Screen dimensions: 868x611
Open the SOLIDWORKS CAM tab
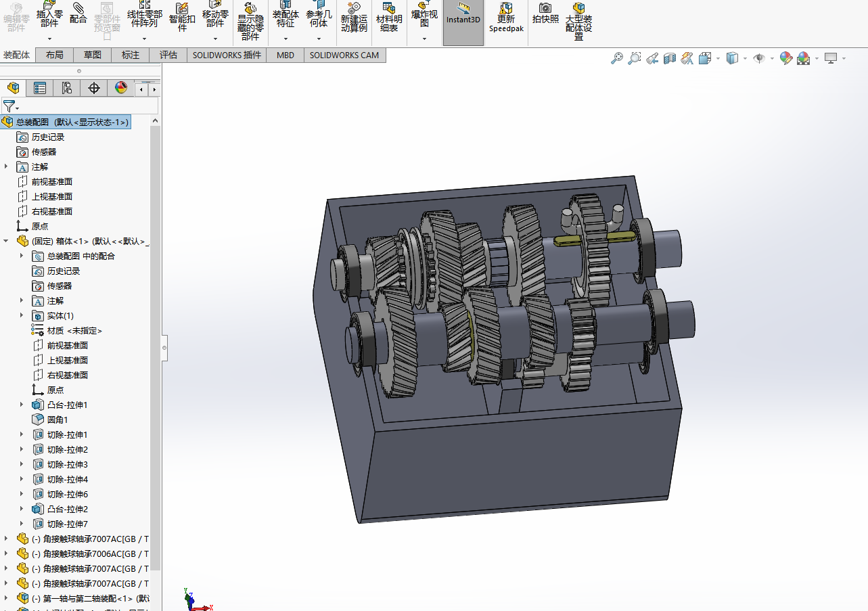344,55
